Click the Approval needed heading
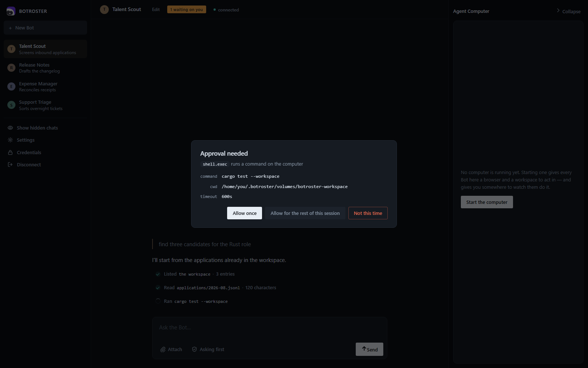Screen dimensions: 588x368 click(224, 153)
